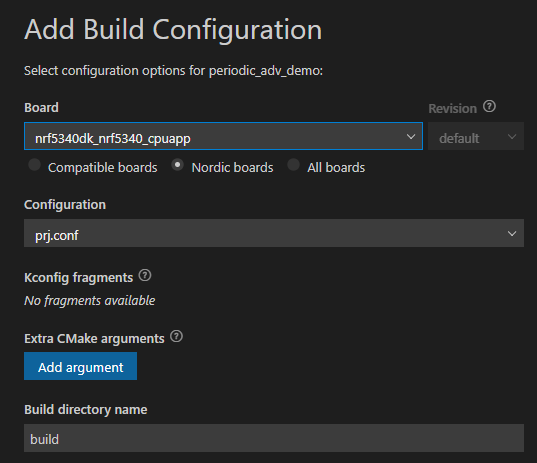Open the Revision dropdown set to default
Image resolution: width=537 pixels, height=463 pixels.
click(x=476, y=136)
